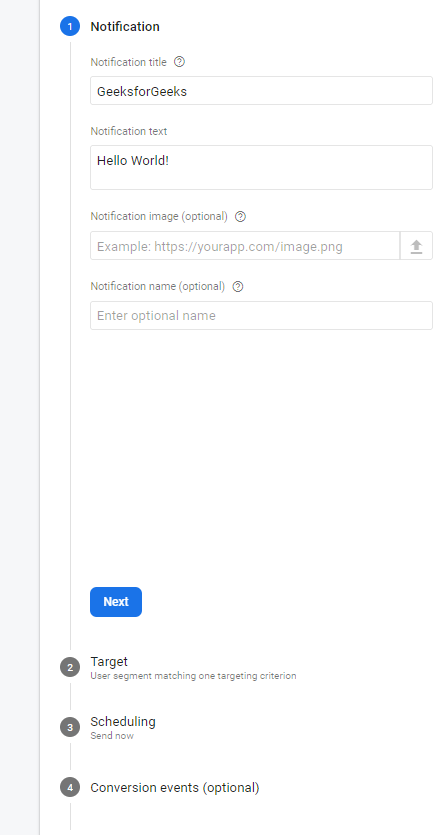Click help icon next to Notification name
Screen dimensions: 442x835
[x=238, y=286]
